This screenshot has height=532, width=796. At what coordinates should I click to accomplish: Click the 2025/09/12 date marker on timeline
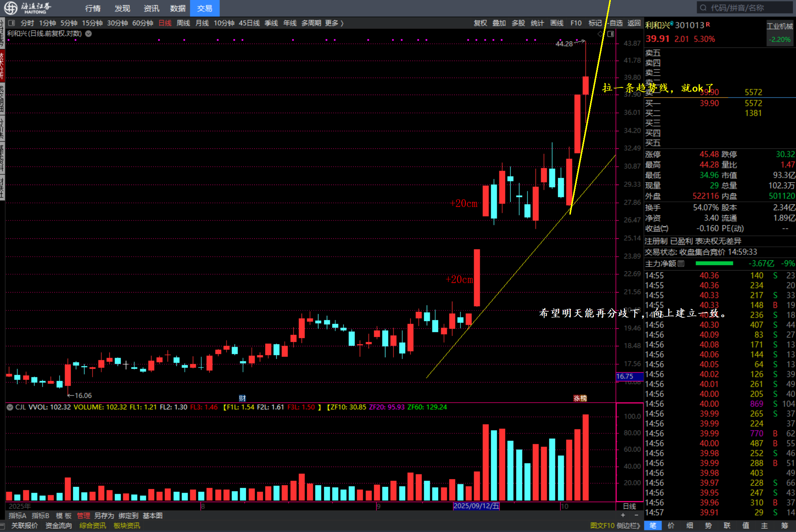[x=476, y=506]
